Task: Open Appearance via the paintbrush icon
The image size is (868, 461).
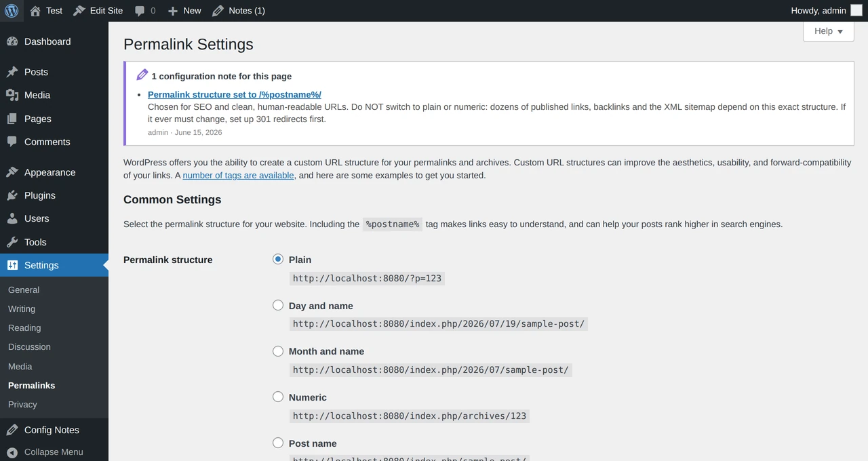Action: [x=12, y=172]
